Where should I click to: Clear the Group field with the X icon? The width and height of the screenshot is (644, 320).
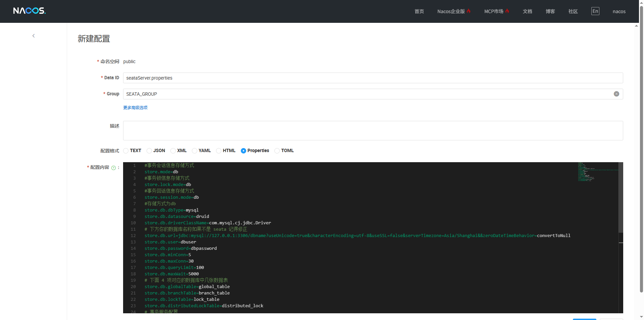(616, 94)
